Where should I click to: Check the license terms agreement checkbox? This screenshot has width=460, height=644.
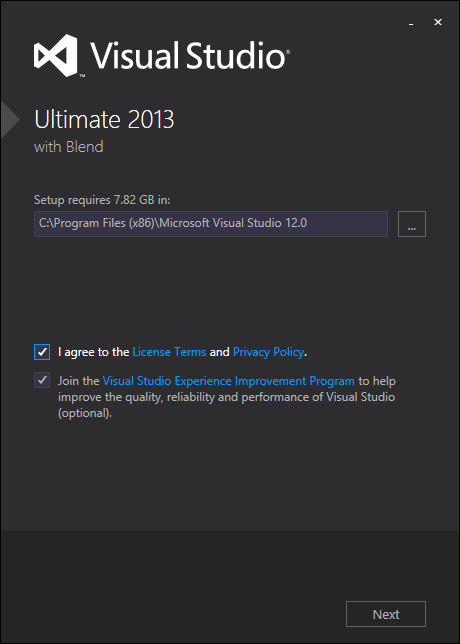42,352
